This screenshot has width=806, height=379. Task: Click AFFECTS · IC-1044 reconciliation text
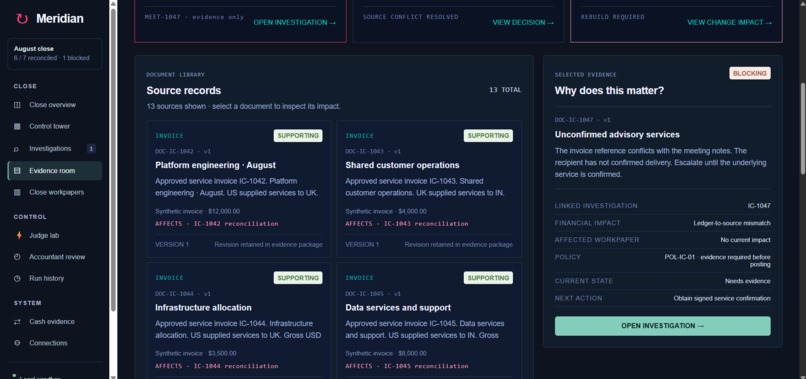216,366
